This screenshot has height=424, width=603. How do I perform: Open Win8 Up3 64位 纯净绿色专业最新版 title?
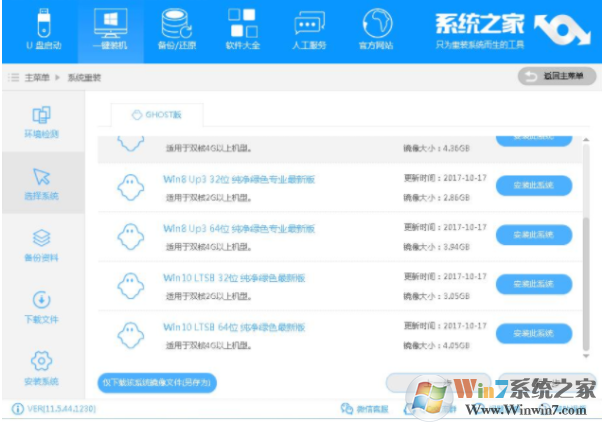point(239,228)
